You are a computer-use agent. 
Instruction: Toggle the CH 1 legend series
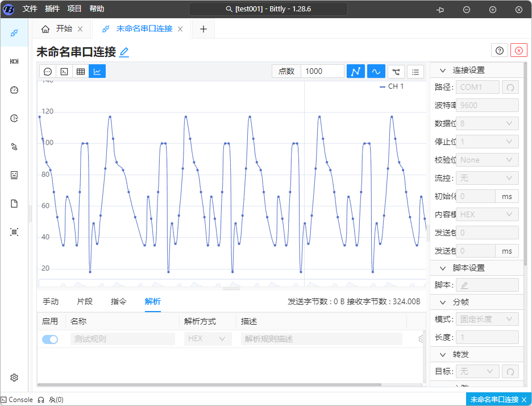point(392,87)
